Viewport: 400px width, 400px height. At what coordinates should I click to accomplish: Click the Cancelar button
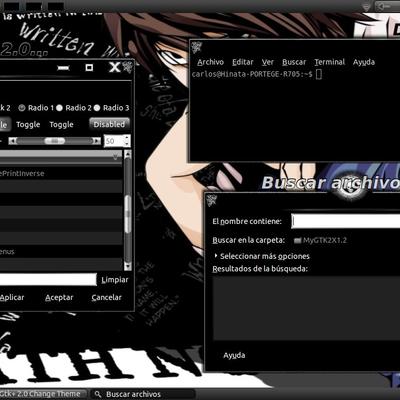click(x=107, y=298)
